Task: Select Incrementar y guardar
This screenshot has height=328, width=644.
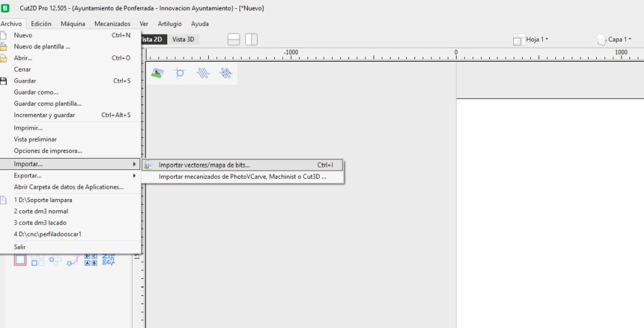Action: [x=70, y=115]
